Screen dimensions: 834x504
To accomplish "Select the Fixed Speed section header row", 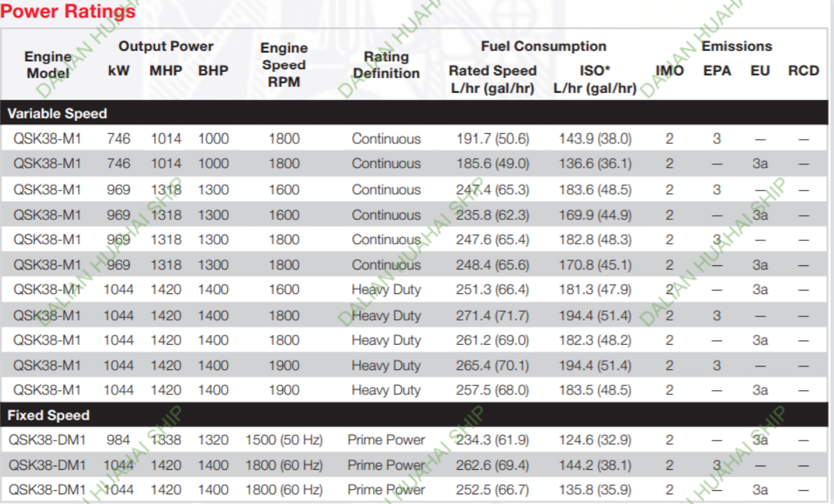I will point(49,415).
